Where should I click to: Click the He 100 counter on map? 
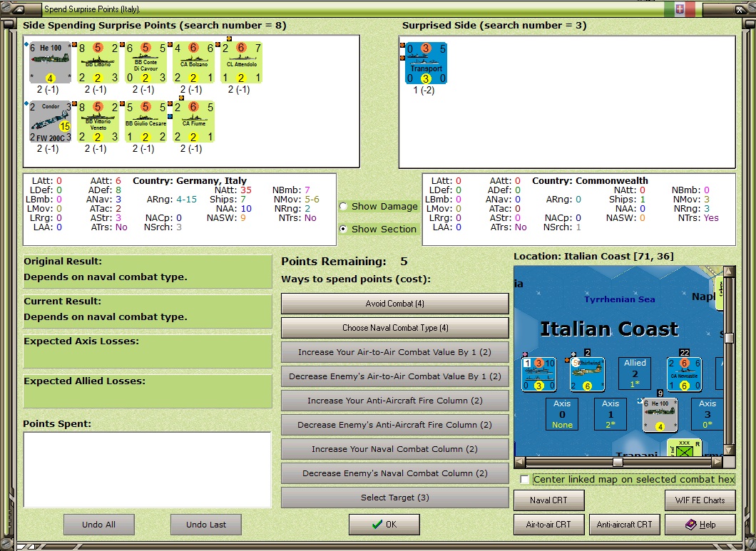tap(660, 415)
